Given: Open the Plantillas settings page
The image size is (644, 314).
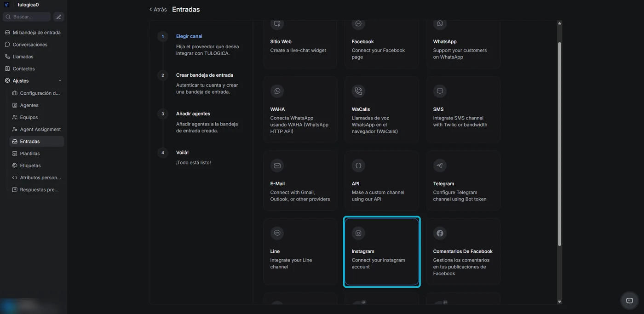Looking at the screenshot, I should (36, 154).
